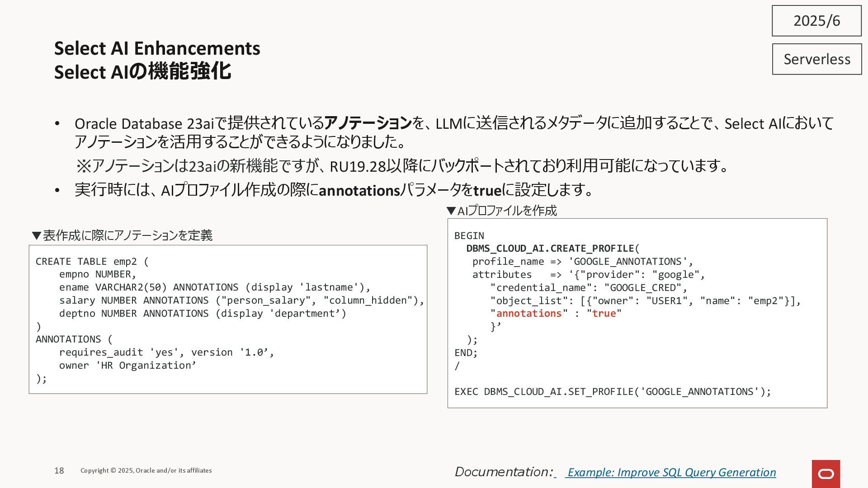
Task: Click the 'CREATE TABLE emp2 (' code line
Action: click(92, 262)
